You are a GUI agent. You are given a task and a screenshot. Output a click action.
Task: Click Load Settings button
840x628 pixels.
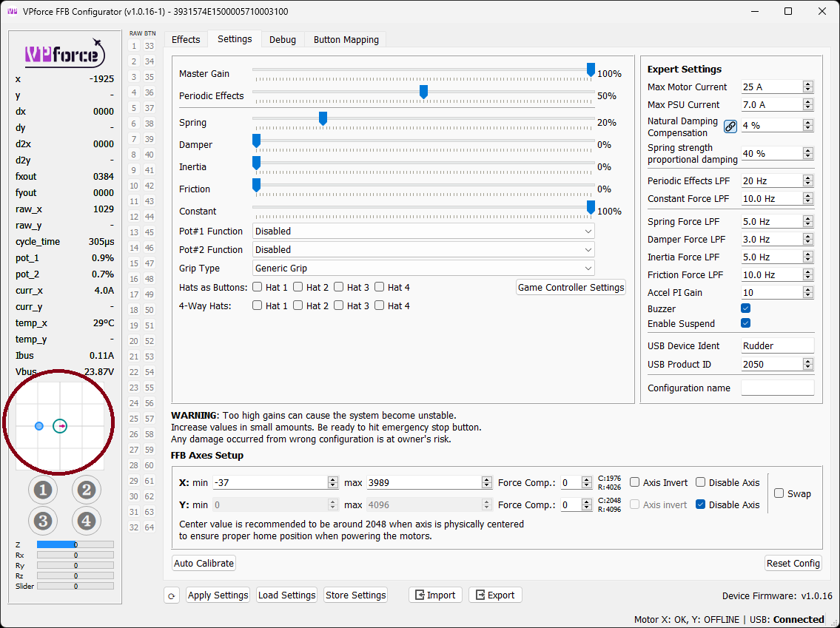[286, 595]
